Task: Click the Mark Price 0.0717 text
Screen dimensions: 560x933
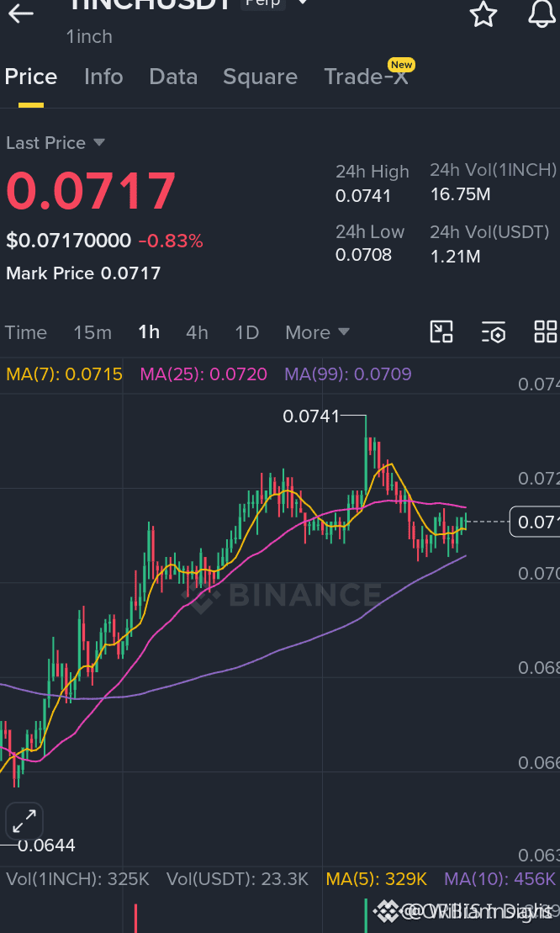Action: [83, 273]
